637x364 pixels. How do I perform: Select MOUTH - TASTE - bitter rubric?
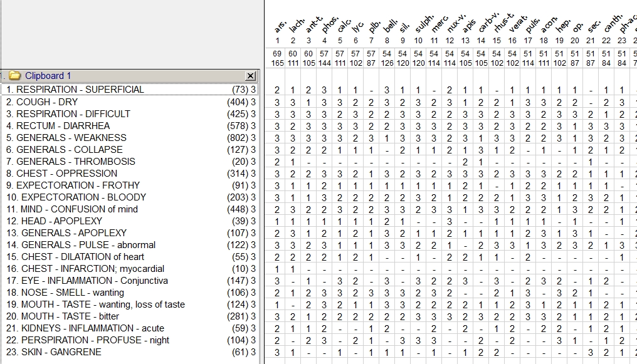tap(130, 316)
